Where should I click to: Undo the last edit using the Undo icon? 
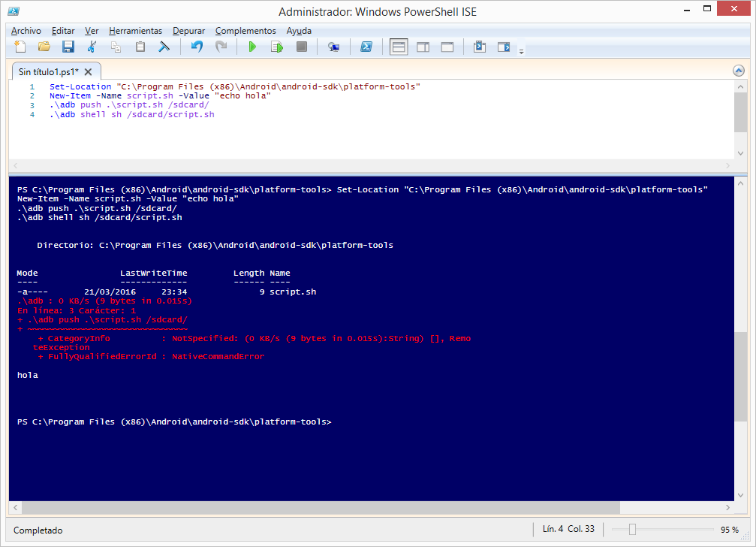pos(196,46)
